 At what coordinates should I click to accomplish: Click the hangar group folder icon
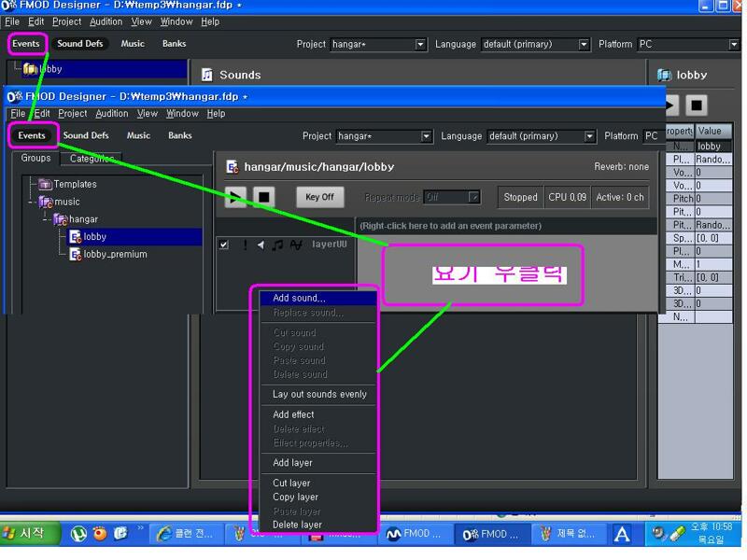(61, 219)
